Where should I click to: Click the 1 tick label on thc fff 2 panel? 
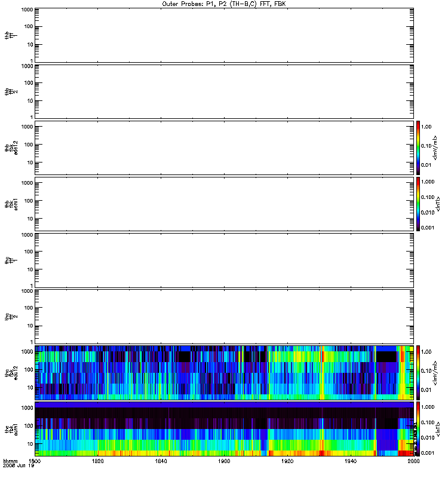(x=32, y=342)
